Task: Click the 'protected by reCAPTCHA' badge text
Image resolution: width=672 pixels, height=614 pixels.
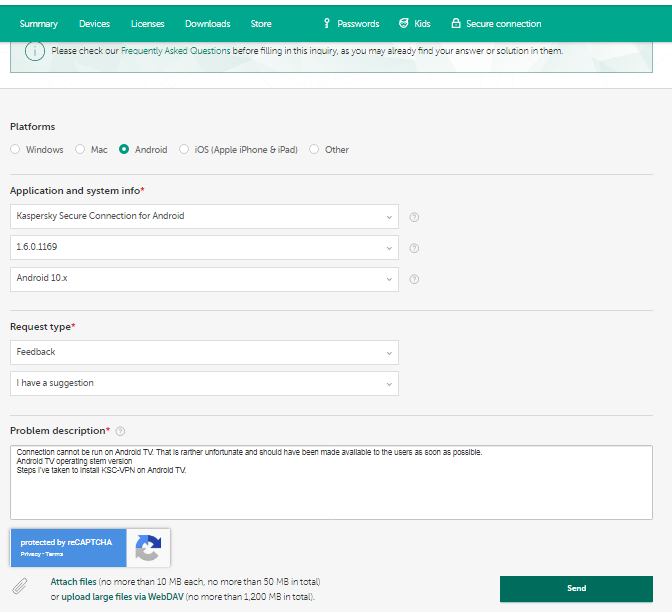Action: click(66, 542)
